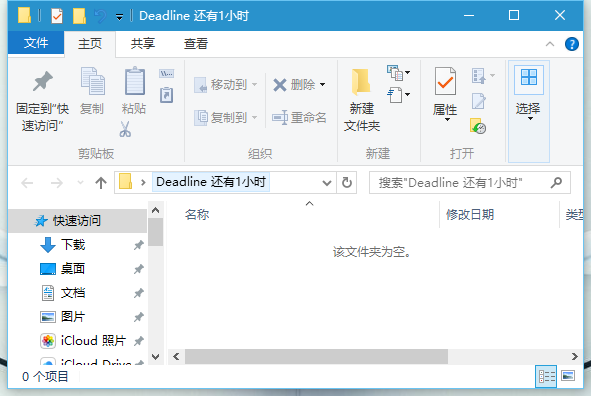Viewport: 591px width, 396px height.
Task: Click the Properties checkmark icon in title bar
Action: click(57, 16)
